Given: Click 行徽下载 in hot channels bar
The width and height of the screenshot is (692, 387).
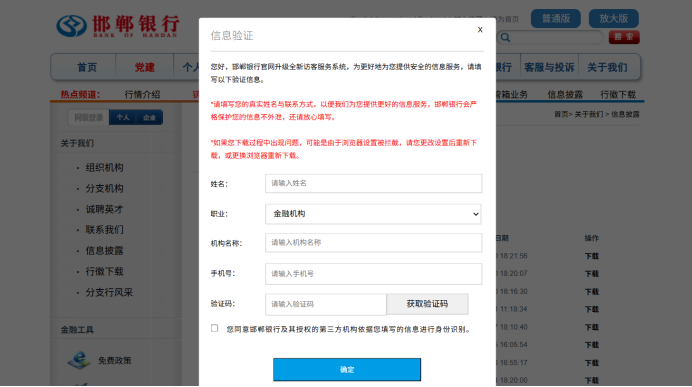Looking at the screenshot, I should 618,94.
